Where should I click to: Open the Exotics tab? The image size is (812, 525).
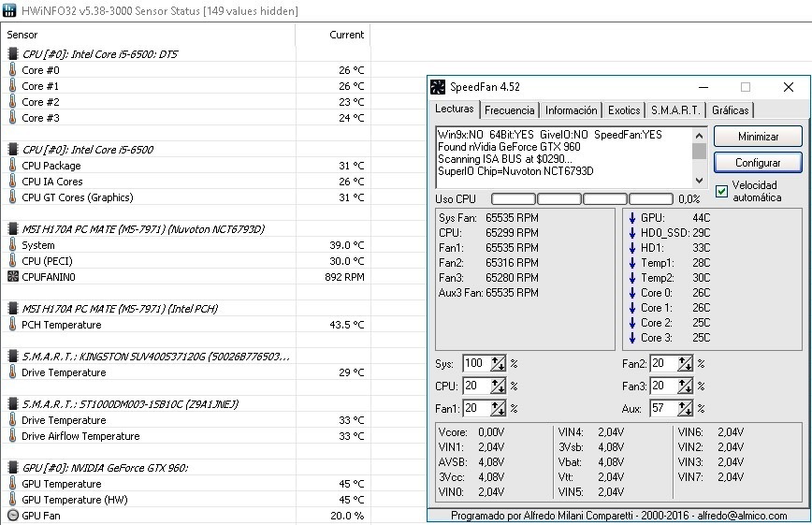point(623,110)
